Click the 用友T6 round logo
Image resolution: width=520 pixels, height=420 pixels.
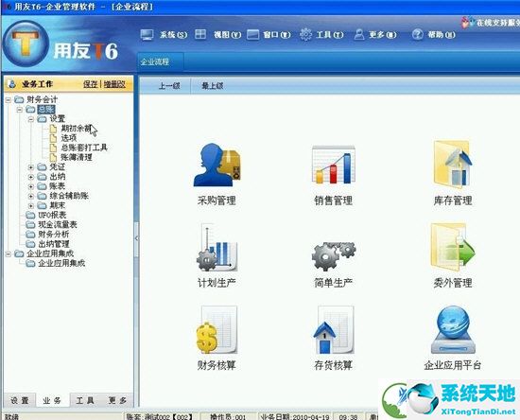pos(26,44)
